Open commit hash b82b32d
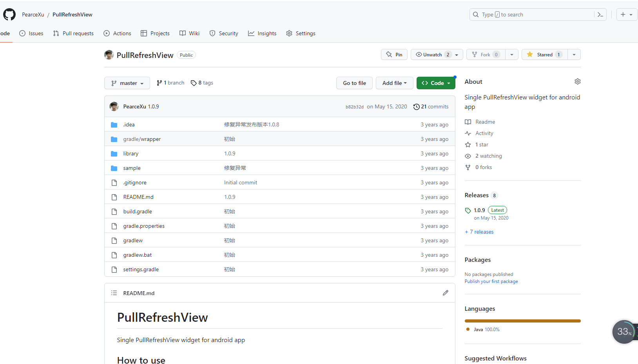This screenshot has width=638, height=364. point(355,107)
